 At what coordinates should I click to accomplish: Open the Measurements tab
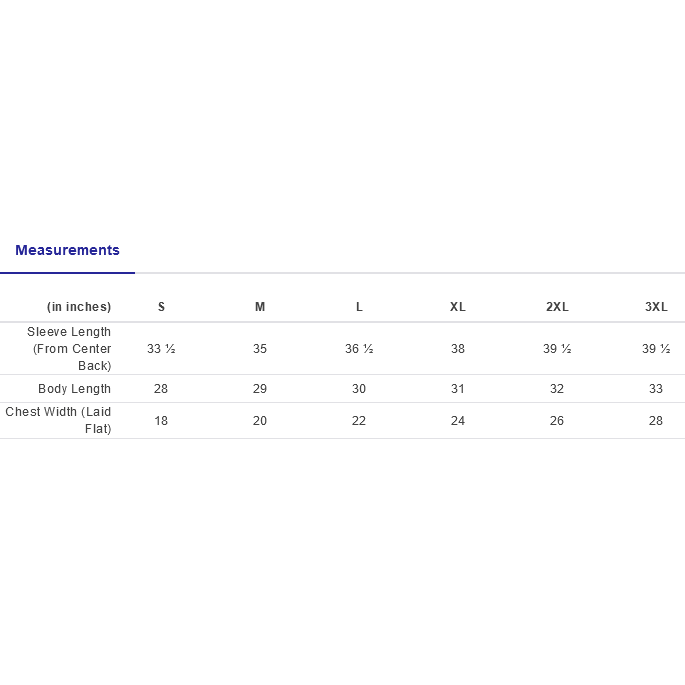67,251
